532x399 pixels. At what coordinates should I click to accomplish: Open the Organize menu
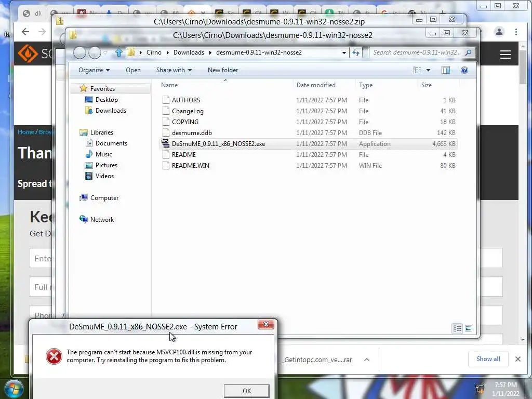94,70
